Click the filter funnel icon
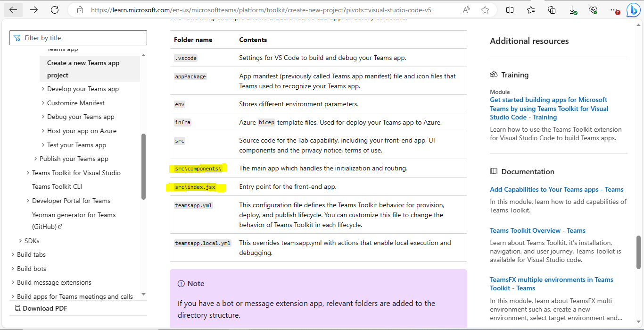The width and height of the screenshot is (644, 330). pyautogui.click(x=18, y=37)
